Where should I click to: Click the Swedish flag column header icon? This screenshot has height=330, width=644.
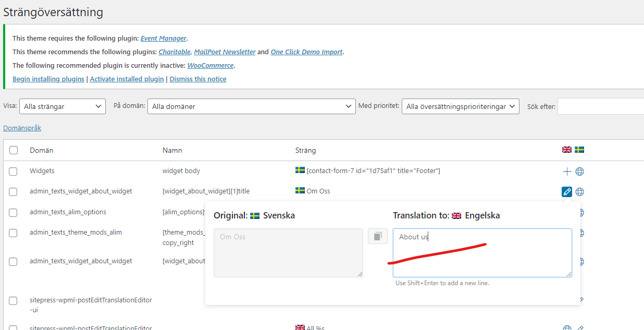point(579,150)
